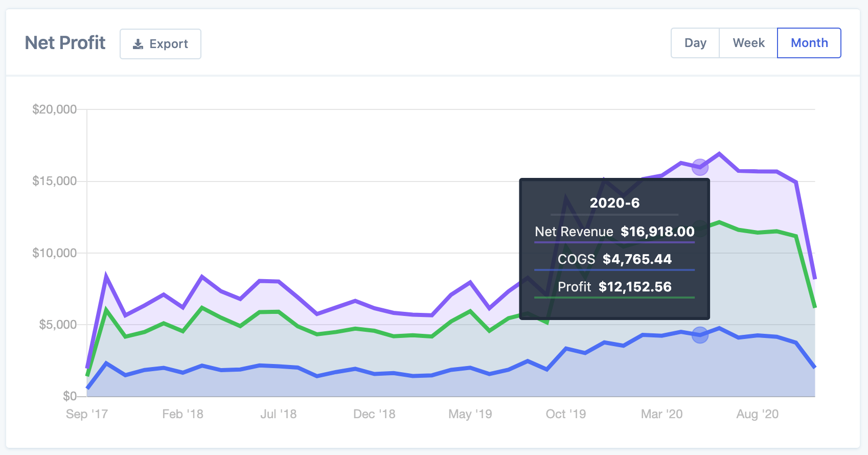
Task: Click the $20,000 y-axis label
Action: (54, 109)
